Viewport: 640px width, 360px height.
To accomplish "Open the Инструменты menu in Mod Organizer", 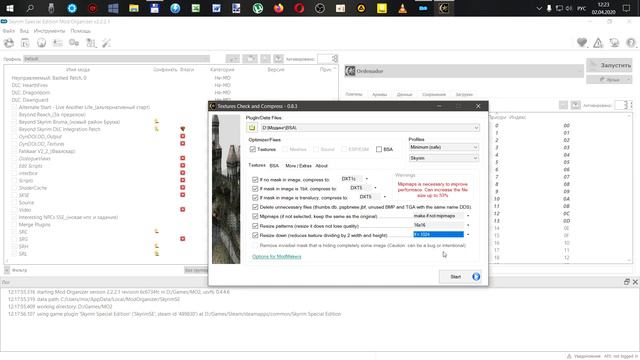I will 49,31.
